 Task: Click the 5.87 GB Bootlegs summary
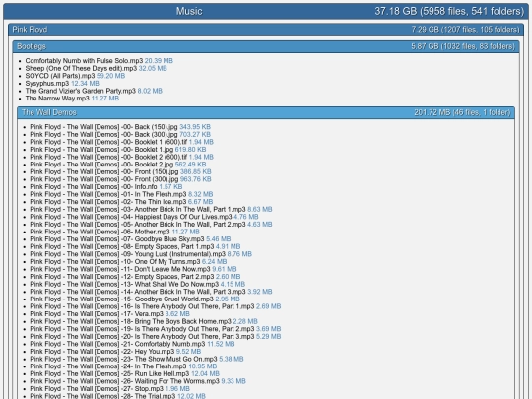(x=463, y=46)
